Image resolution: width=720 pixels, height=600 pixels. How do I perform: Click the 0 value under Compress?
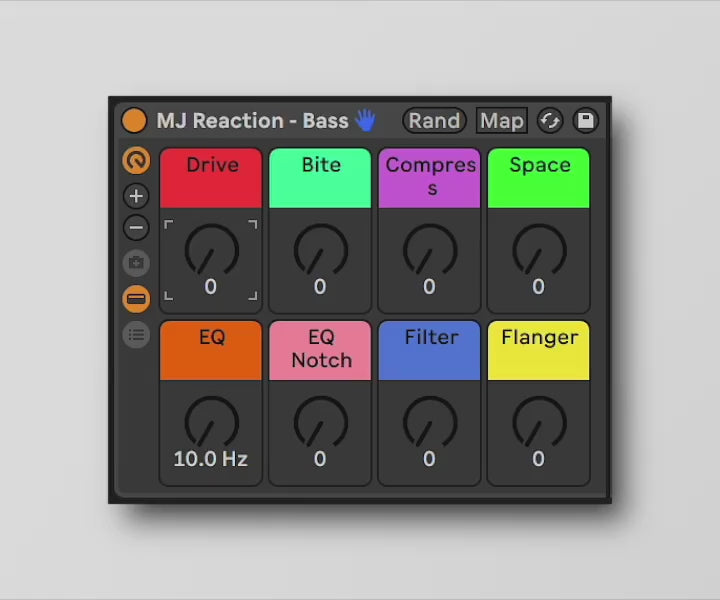(x=429, y=286)
